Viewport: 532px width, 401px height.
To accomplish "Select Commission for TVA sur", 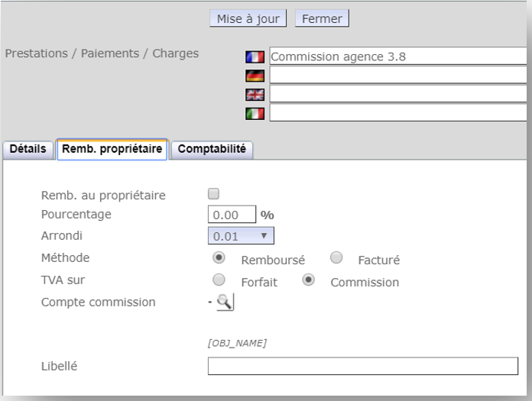I will tap(309, 280).
